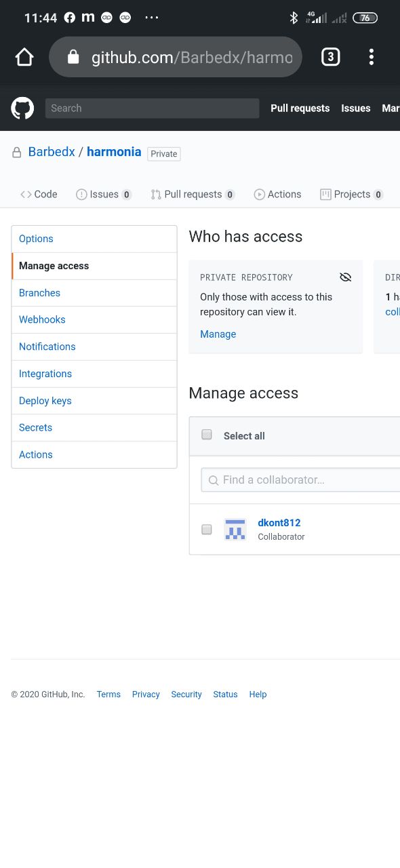The height and width of the screenshot is (868, 400).
Task: Click the Security footer link
Action: click(186, 694)
